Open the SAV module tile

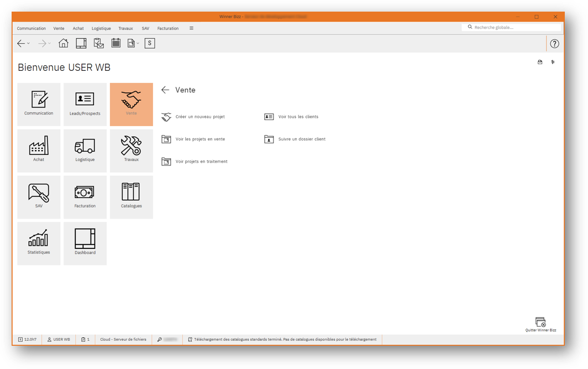click(39, 197)
